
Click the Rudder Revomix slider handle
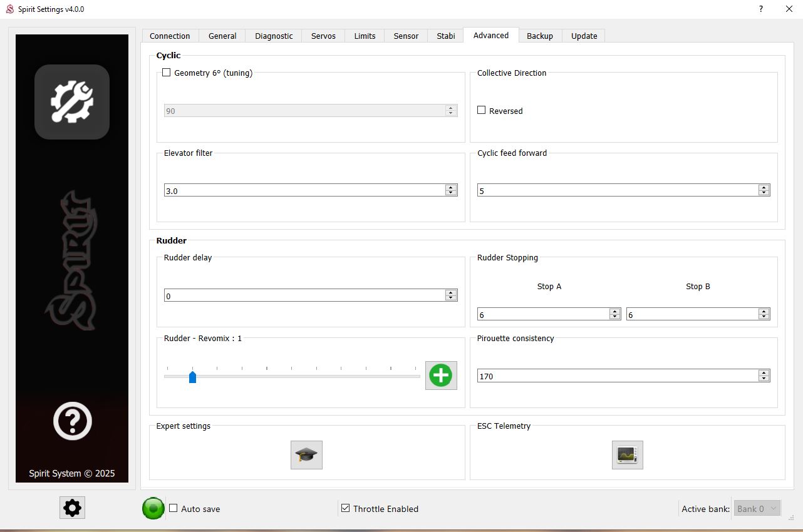(x=193, y=377)
